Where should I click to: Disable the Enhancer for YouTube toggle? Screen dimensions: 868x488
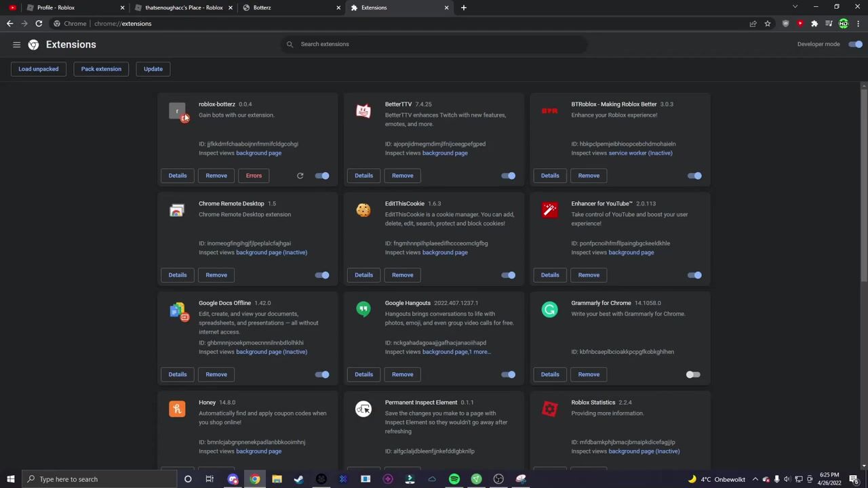coord(694,275)
